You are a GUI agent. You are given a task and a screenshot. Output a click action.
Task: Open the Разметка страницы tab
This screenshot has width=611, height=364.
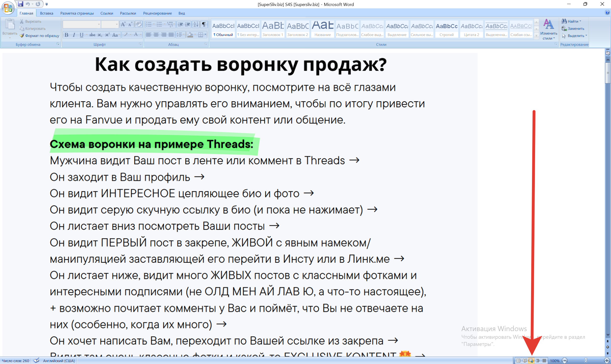[x=77, y=13]
